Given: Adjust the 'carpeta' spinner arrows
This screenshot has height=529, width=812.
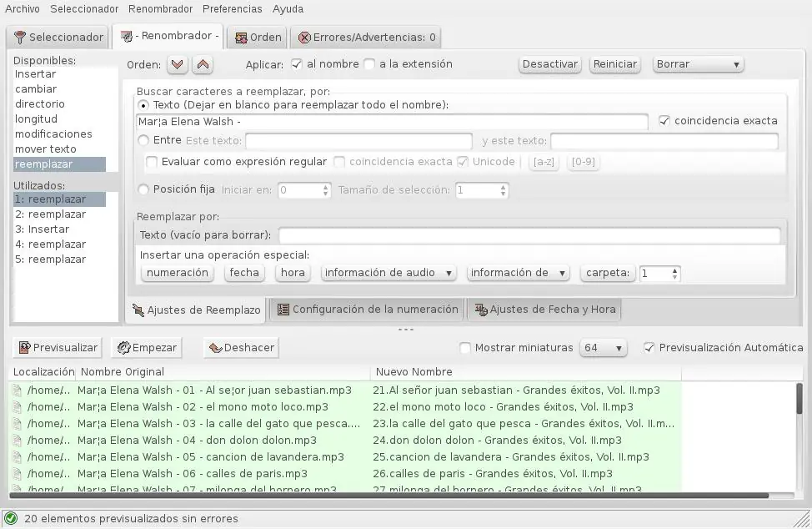Looking at the screenshot, I should (674, 274).
